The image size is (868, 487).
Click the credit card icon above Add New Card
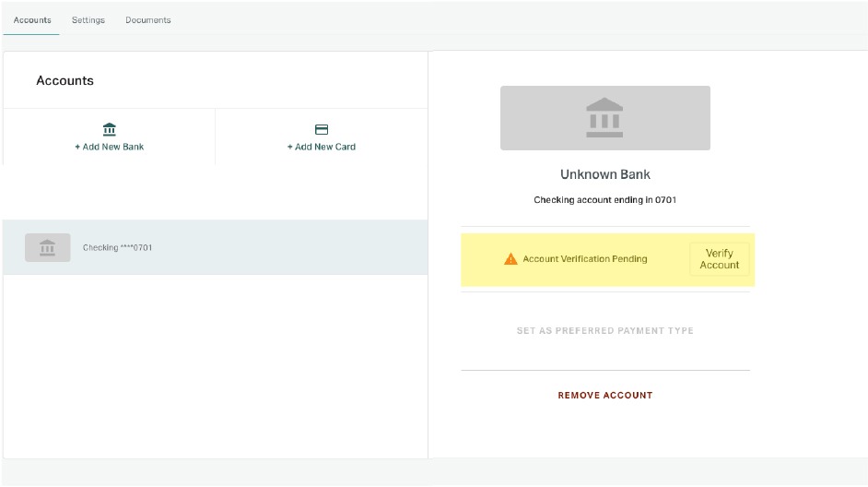coord(321,129)
